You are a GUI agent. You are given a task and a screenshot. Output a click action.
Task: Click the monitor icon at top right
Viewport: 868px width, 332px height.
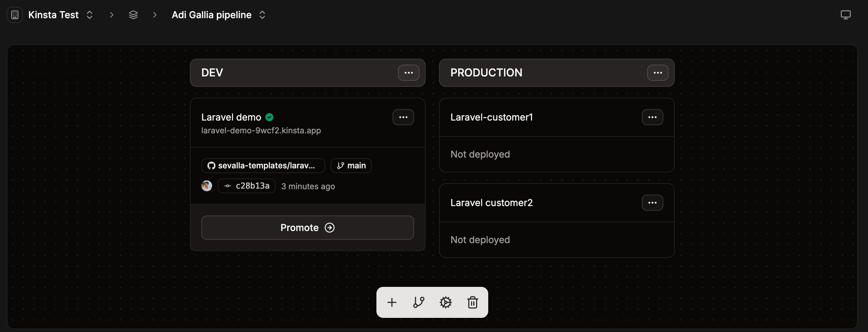click(x=846, y=14)
